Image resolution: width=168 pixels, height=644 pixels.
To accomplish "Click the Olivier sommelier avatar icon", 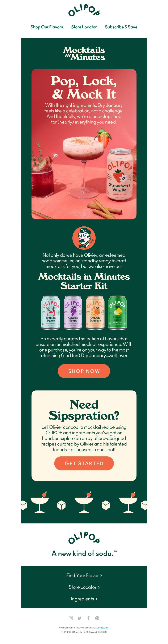I will pos(84,238).
